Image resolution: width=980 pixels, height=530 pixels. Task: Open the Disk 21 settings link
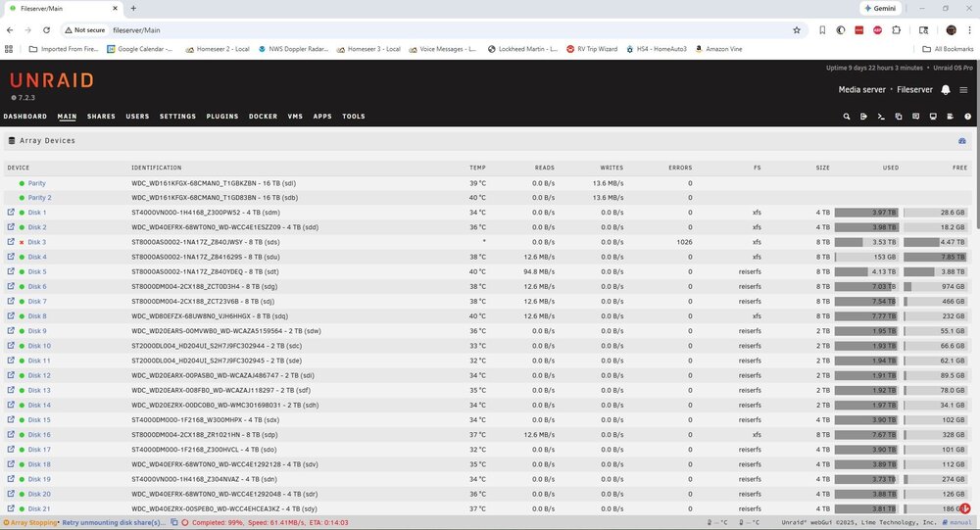click(39, 508)
